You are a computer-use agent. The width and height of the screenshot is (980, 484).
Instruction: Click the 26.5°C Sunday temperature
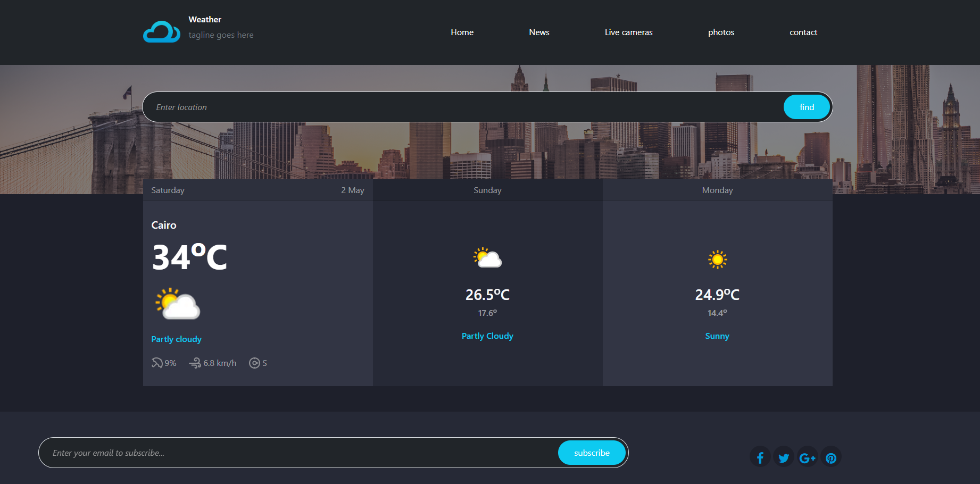pyautogui.click(x=487, y=295)
